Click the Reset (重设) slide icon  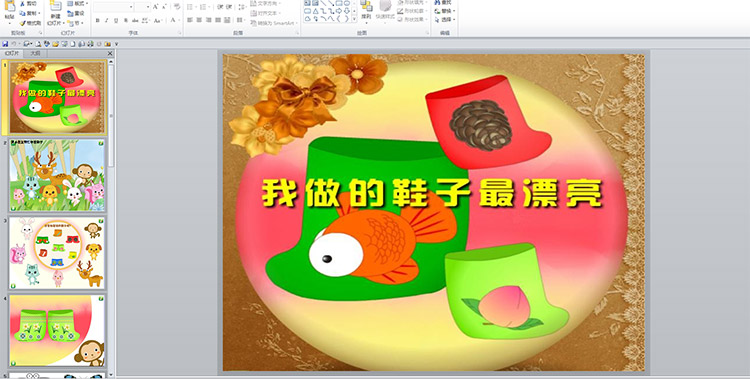[70, 13]
